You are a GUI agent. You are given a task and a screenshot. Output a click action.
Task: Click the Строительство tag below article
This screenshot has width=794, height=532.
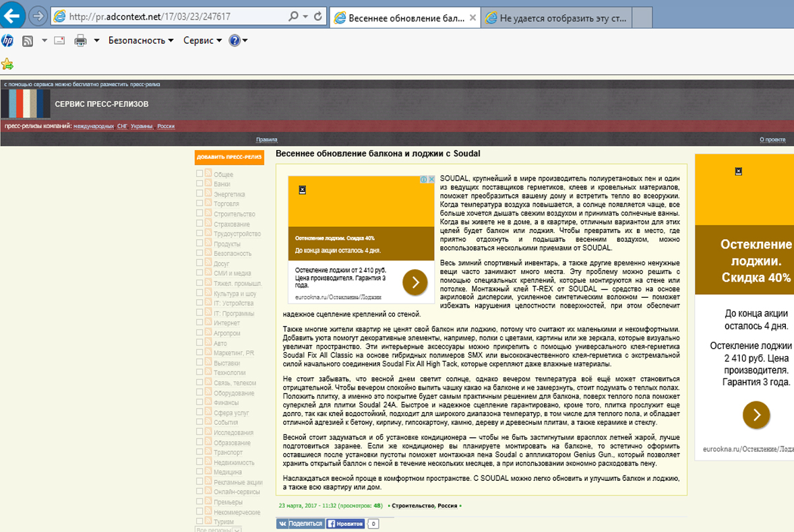point(413,506)
